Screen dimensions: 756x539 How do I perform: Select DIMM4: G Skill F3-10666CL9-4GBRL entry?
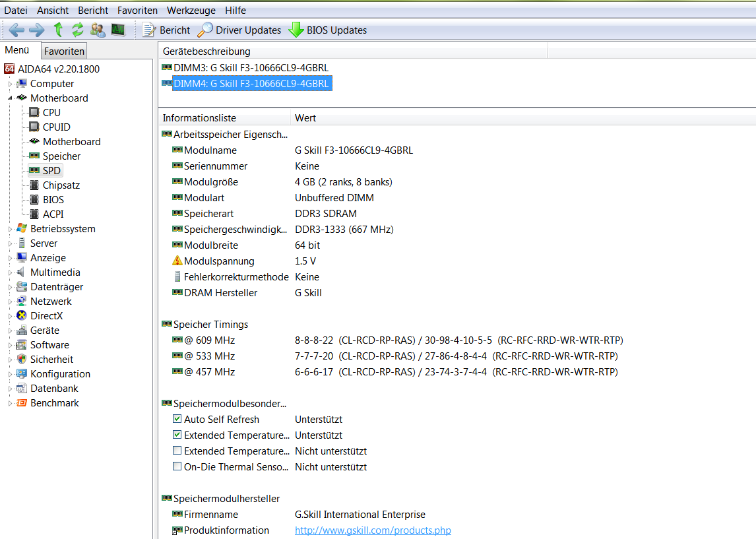tap(247, 83)
